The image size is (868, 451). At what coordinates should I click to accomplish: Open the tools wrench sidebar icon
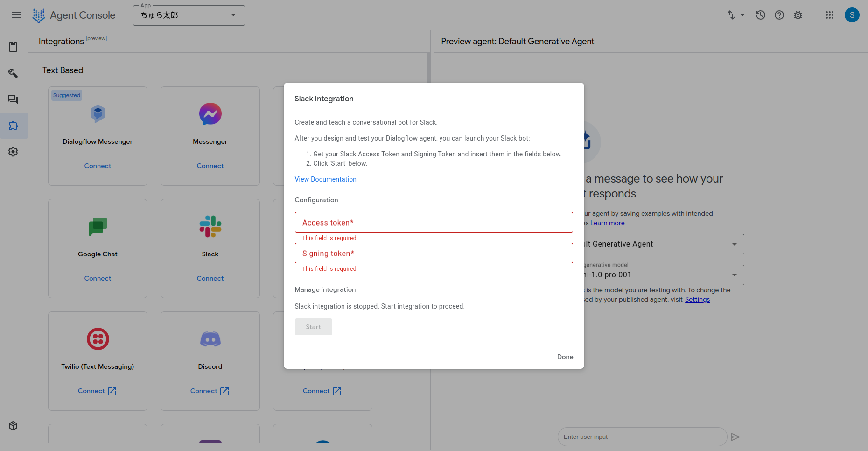tap(13, 73)
